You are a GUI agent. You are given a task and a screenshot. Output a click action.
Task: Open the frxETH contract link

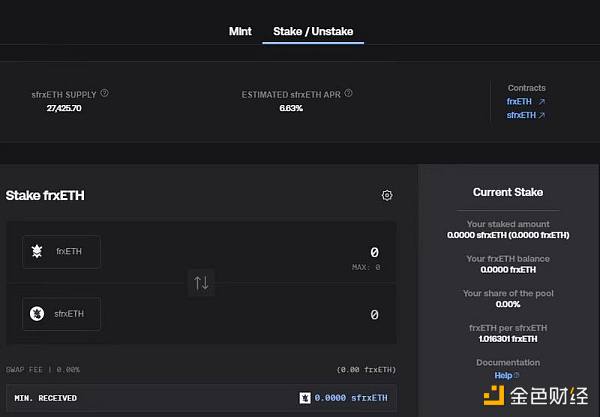(x=525, y=101)
